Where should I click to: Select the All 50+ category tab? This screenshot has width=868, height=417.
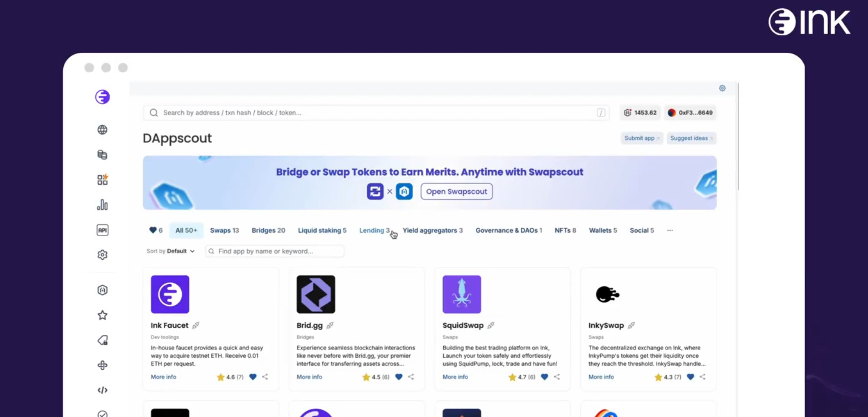[186, 230]
